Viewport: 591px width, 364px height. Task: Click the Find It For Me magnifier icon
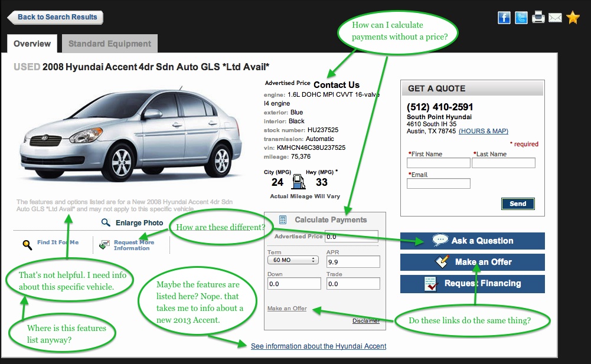tap(27, 245)
